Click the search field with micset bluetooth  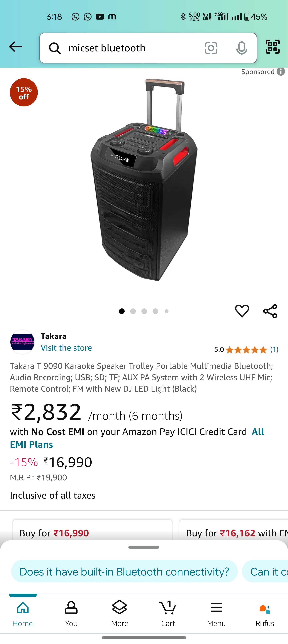coord(148,48)
